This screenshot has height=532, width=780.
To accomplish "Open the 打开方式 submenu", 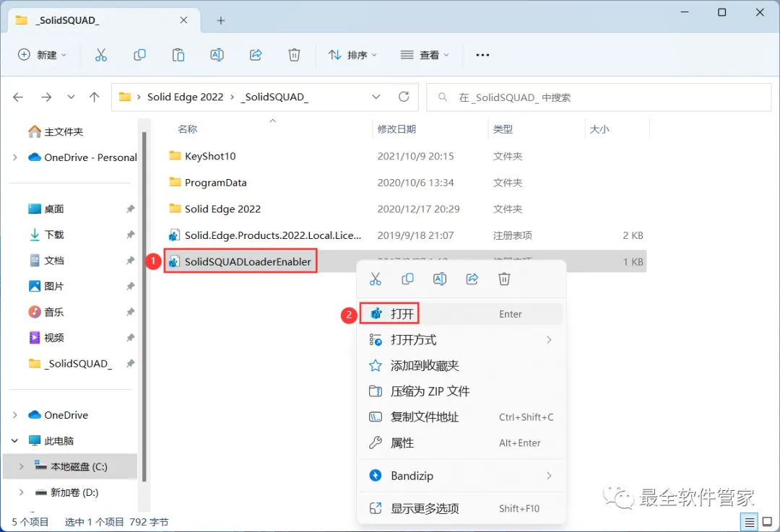I will 461,339.
